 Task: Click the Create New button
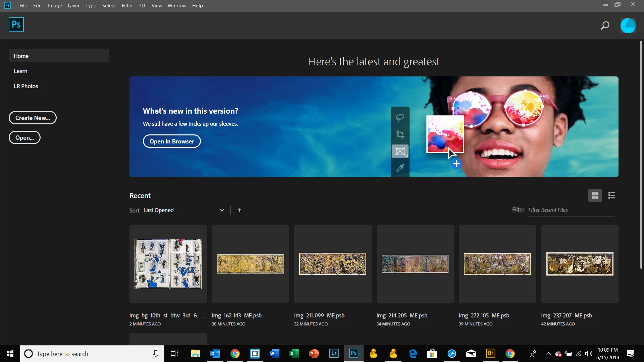tap(33, 118)
